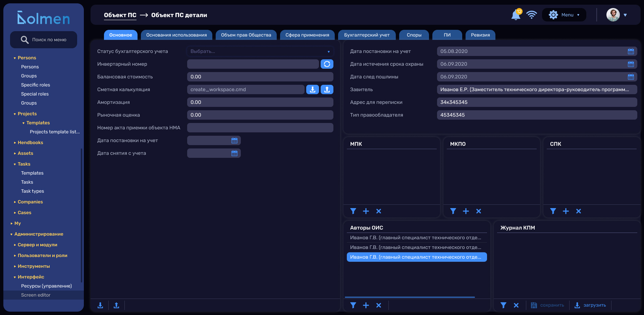This screenshot has width=644, height=315.
Task: Filter the Журнал КПМ list
Action: (x=503, y=305)
